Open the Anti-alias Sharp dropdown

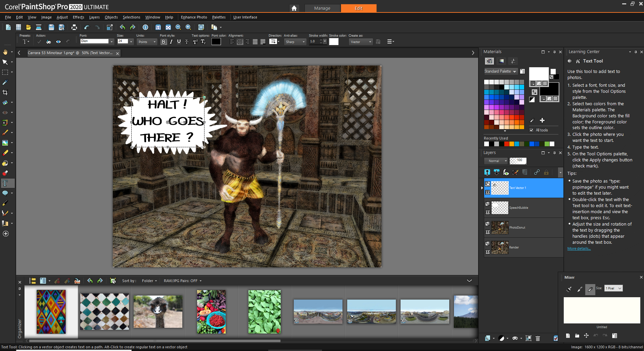click(x=295, y=42)
